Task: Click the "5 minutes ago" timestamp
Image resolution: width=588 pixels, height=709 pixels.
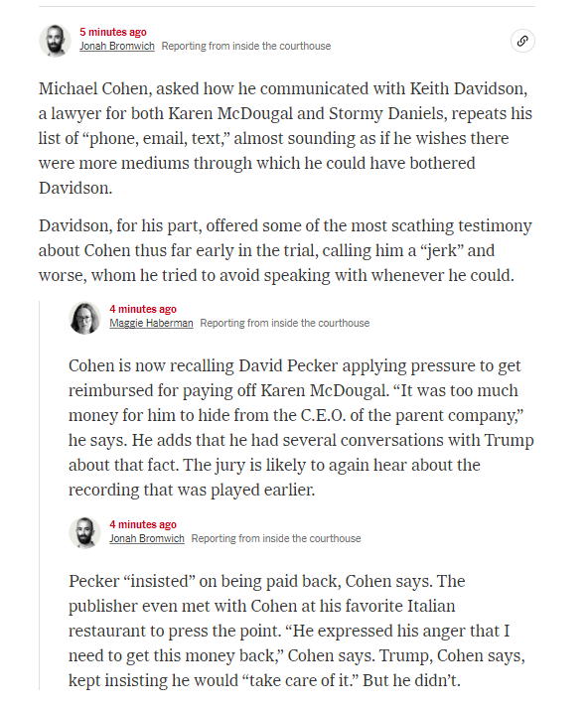Action: [x=113, y=32]
